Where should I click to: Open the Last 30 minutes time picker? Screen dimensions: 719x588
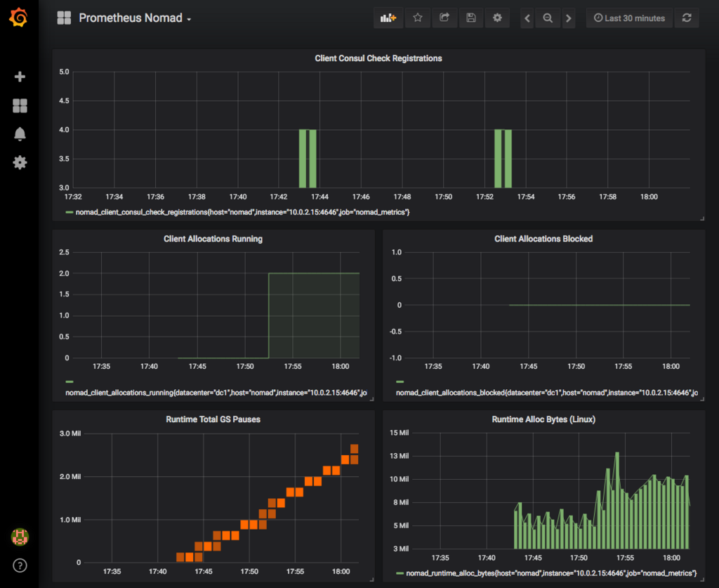(629, 18)
